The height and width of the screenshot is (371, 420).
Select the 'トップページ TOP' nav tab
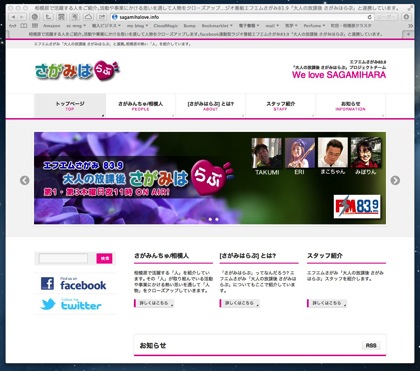[70, 105]
